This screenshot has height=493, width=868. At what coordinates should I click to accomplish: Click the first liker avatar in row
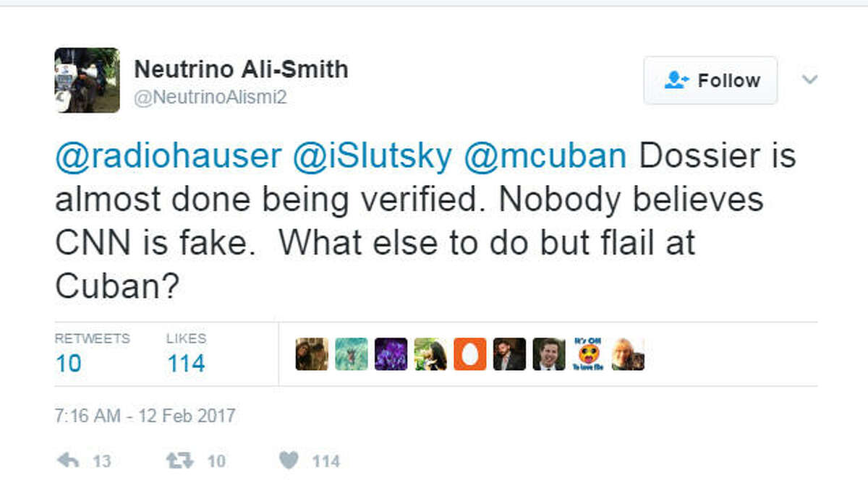312,354
